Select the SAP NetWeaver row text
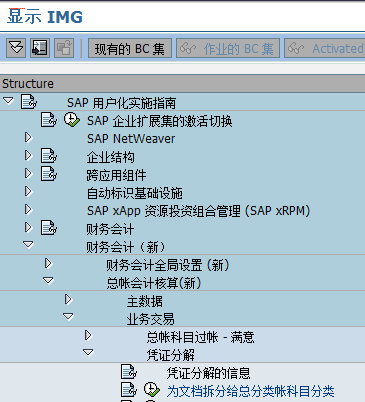This screenshot has height=402, width=365. pos(131,139)
